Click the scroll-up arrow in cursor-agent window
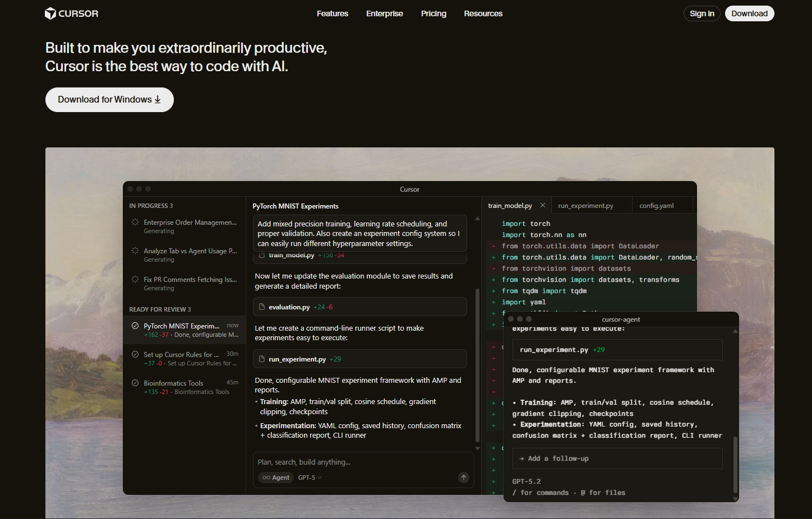 click(735, 331)
